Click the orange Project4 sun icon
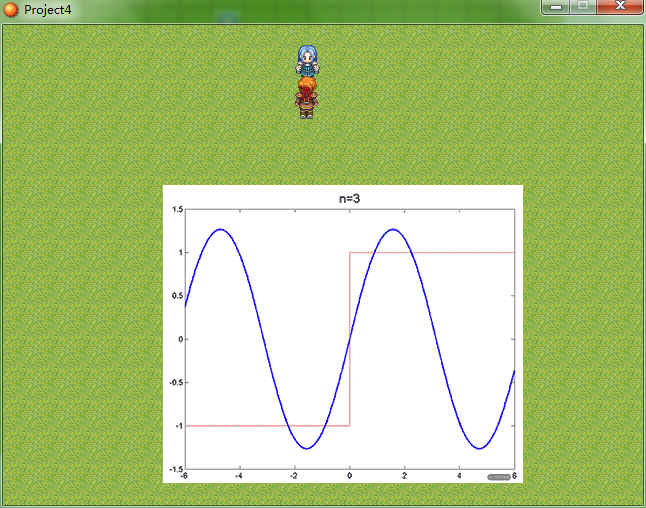 (x=11, y=9)
